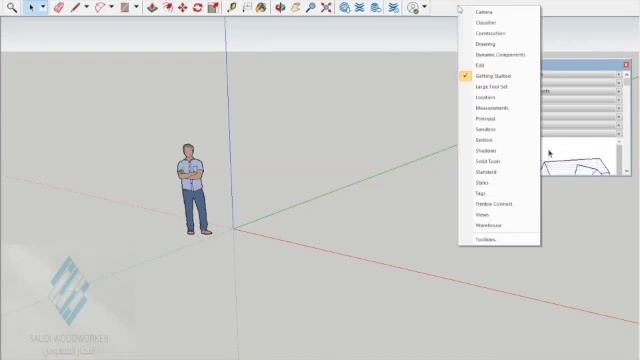Select the standing human figure component
640x360 pixels.
[193, 189]
